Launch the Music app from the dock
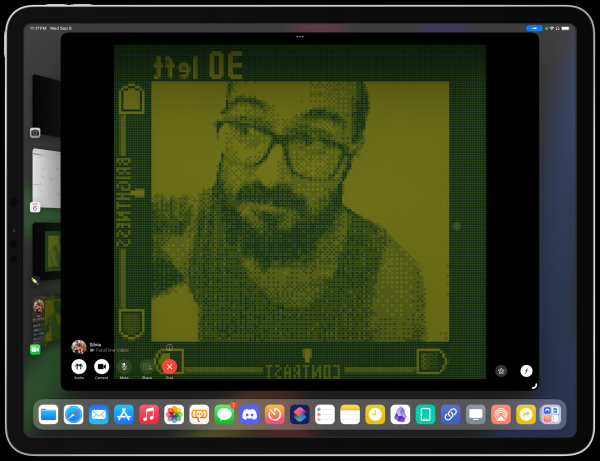Viewport: 600px width, 461px height. (x=149, y=415)
